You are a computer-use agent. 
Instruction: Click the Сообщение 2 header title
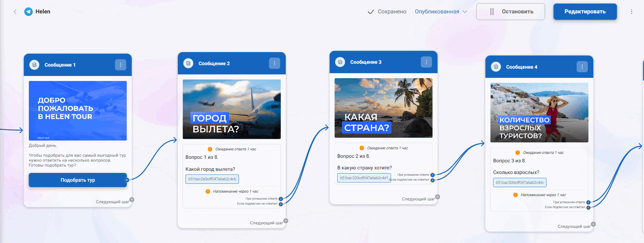(214, 63)
